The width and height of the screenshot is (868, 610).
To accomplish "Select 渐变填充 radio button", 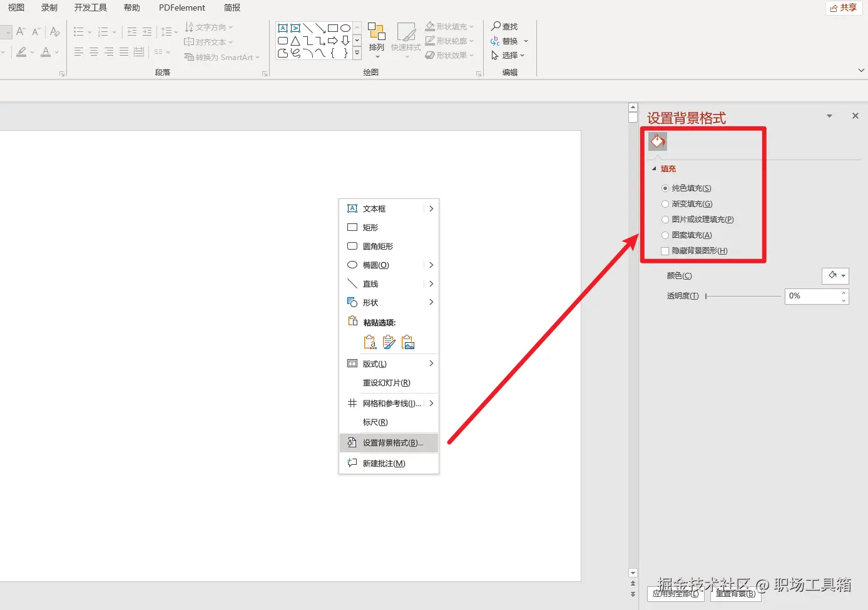I will pyautogui.click(x=665, y=204).
